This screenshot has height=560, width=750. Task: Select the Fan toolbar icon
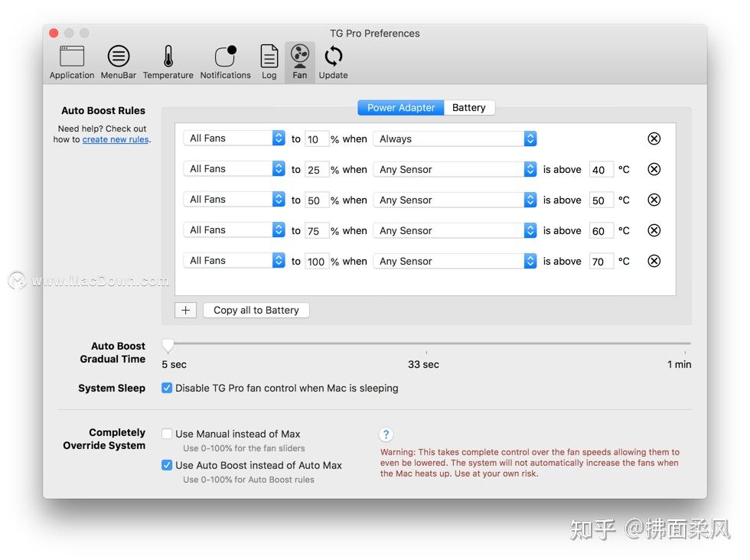[300, 63]
